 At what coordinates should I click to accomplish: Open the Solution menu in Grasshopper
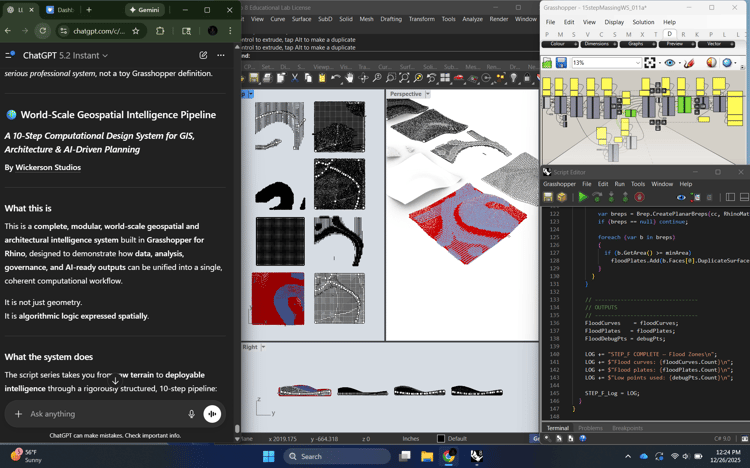[x=643, y=22]
